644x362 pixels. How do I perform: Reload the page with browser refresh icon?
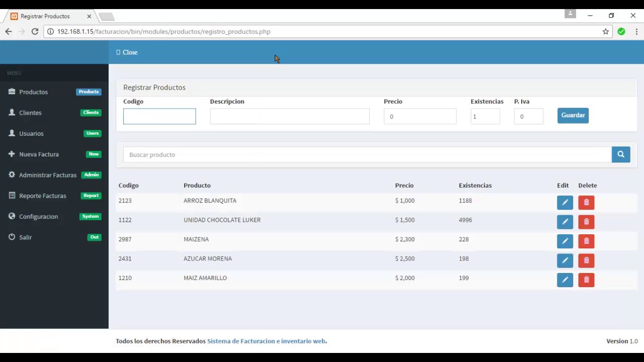pyautogui.click(x=35, y=32)
